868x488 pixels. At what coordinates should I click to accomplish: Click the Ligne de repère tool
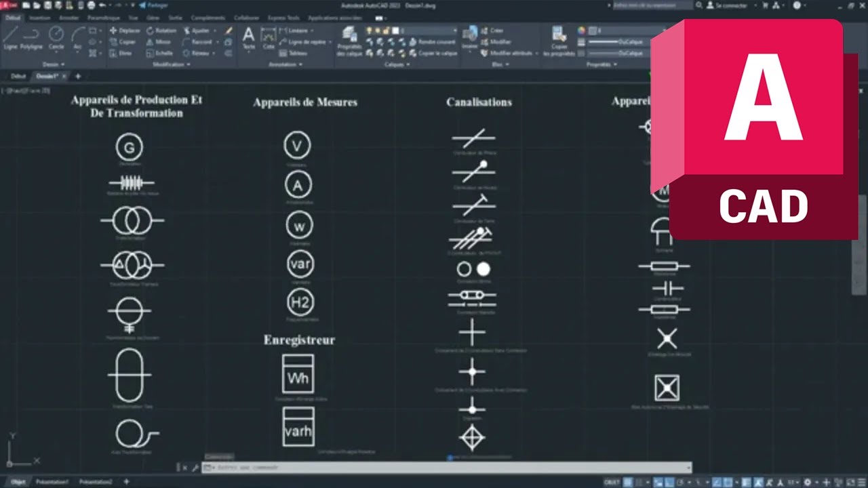tap(302, 41)
